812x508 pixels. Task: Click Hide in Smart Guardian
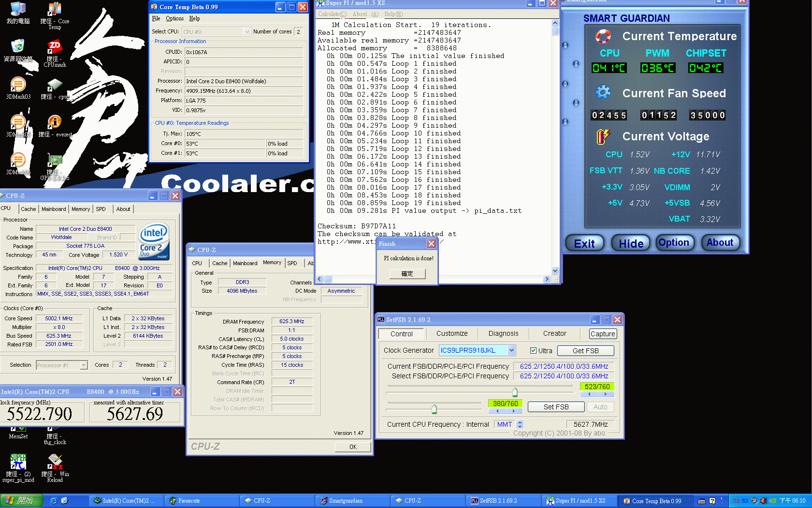(x=631, y=243)
